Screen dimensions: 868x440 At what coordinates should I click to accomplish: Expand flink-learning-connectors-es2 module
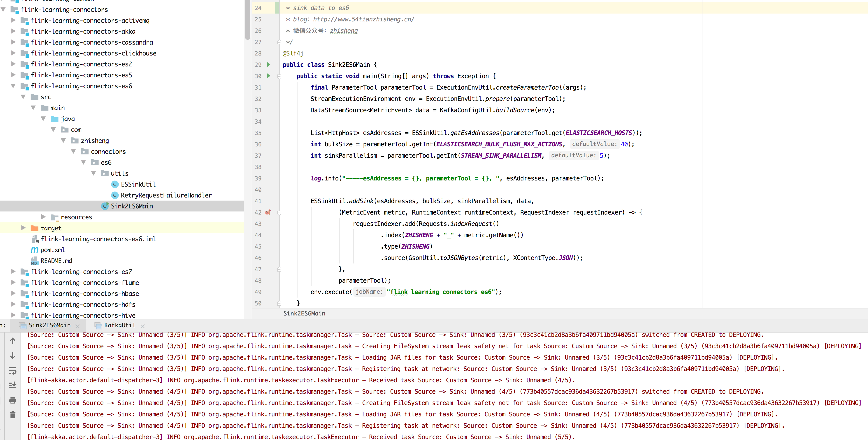[x=13, y=64]
